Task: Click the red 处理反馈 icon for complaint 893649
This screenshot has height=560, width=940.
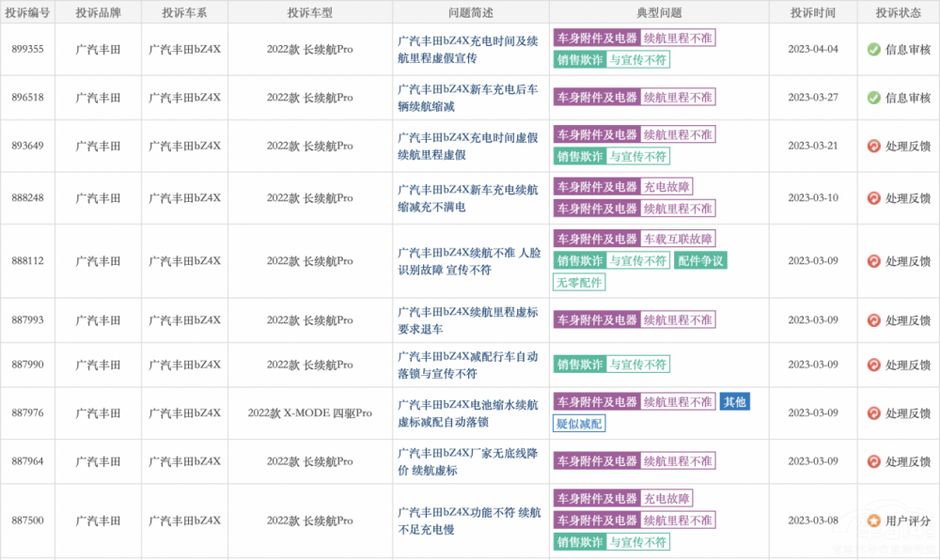Action: click(873, 146)
